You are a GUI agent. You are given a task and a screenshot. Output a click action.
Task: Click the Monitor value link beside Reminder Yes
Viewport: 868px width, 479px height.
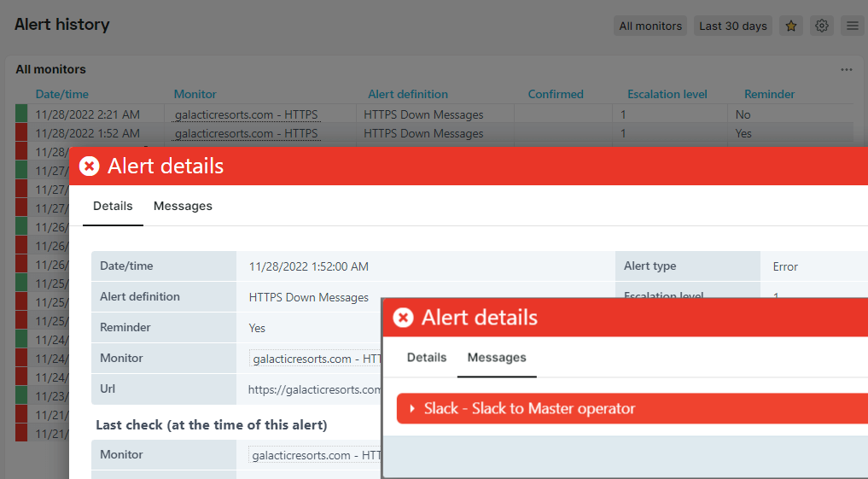(316, 359)
